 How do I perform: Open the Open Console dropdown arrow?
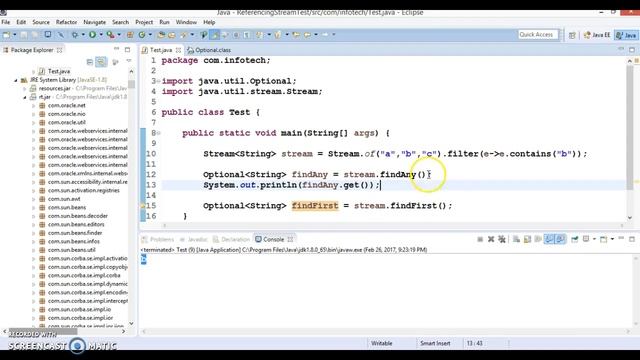[612, 239]
